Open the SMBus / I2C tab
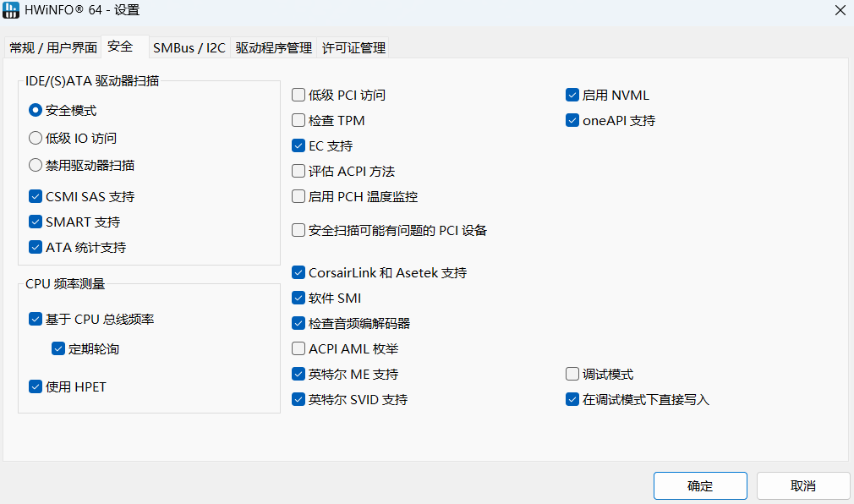854x504 pixels. 188,47
